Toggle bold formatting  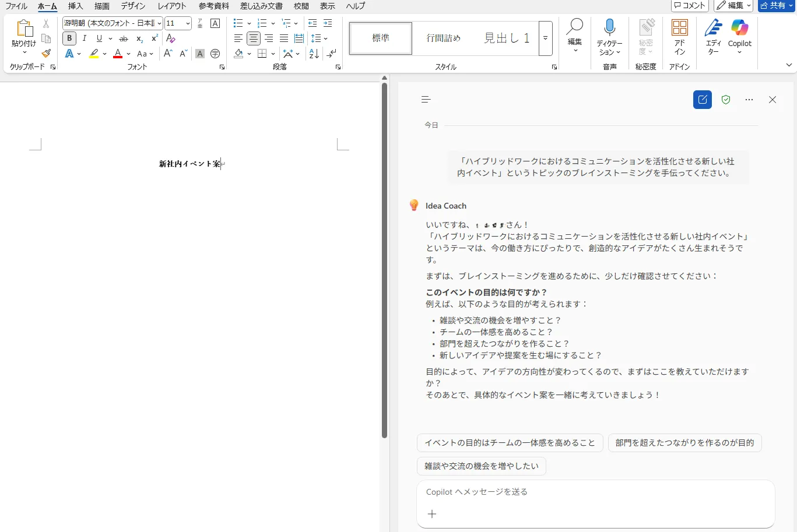tap(69, 38)
